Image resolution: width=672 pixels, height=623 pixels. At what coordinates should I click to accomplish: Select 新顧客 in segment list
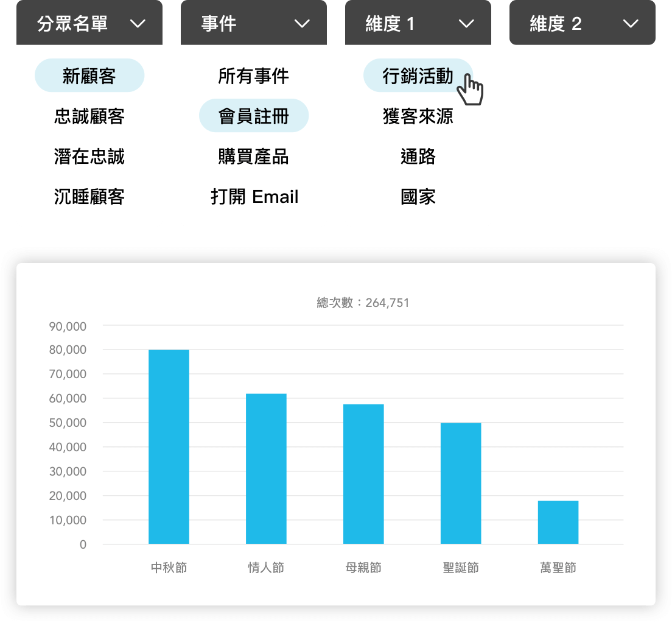pyautogui.click(x=89, y=76)
